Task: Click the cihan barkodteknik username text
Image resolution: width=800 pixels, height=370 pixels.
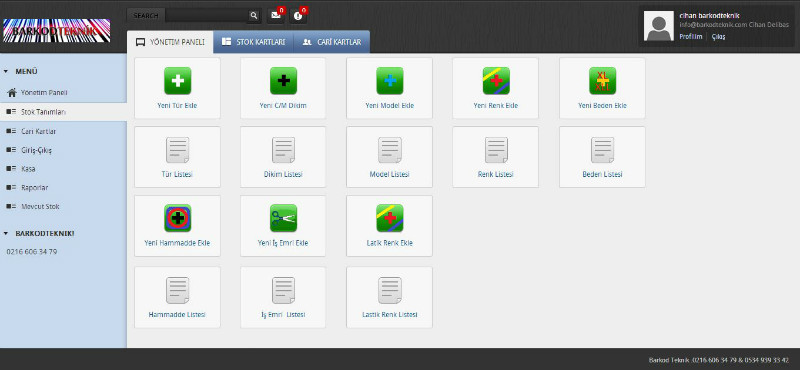Action: click(x=709, y=16)
